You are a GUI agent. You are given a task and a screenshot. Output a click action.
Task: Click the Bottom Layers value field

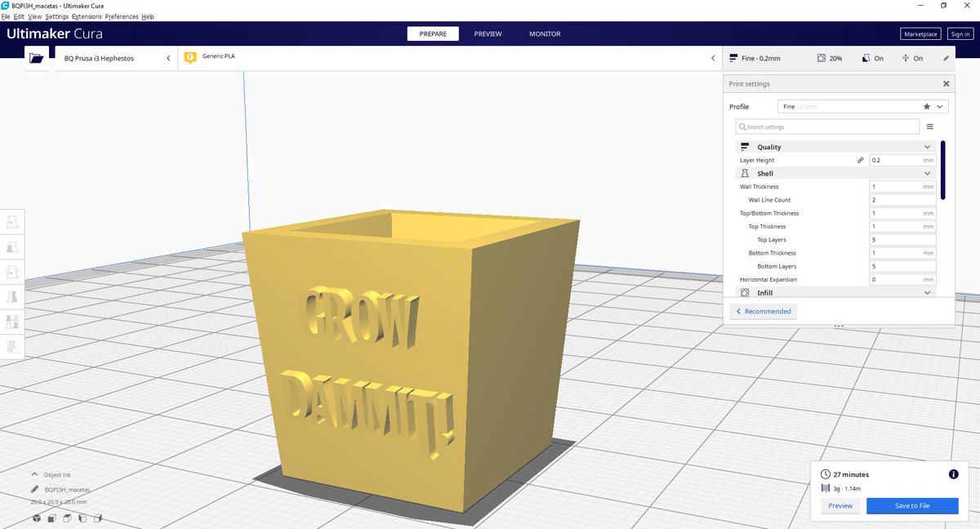click(902, 266)
